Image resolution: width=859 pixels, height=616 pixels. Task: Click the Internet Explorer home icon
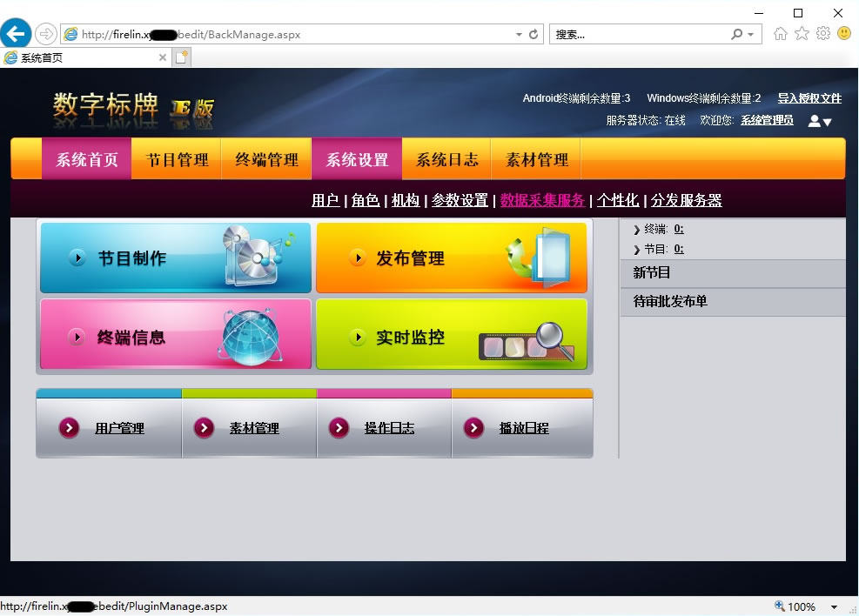[x=781, y=33]
